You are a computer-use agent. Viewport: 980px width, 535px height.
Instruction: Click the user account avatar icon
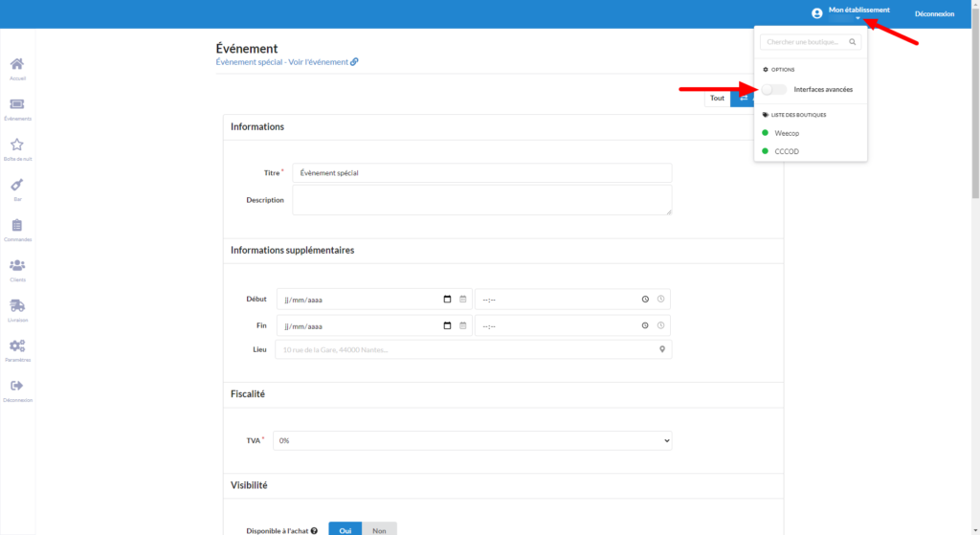[x=817, y=13]
